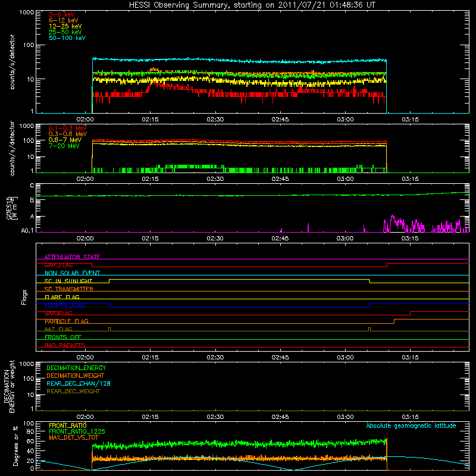Click 03:00 tick under the MeV panel

tap(345, 179)
